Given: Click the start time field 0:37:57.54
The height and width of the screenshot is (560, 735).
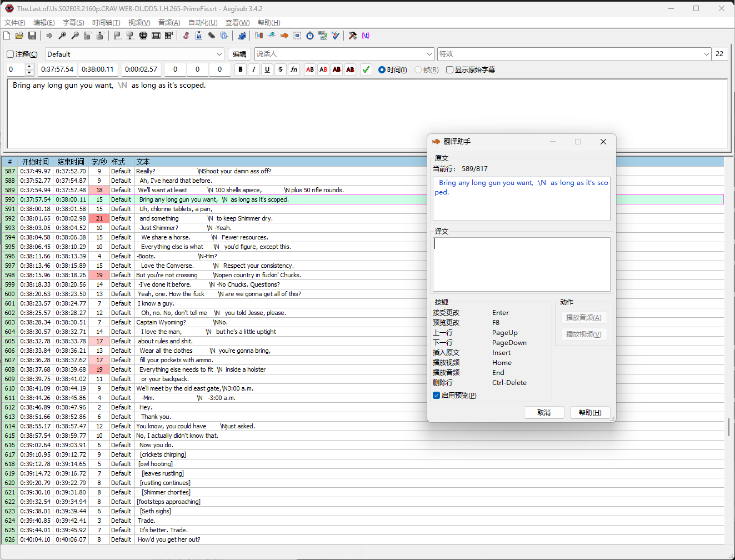Looking at the screenshot, I should tap(57, 69).
